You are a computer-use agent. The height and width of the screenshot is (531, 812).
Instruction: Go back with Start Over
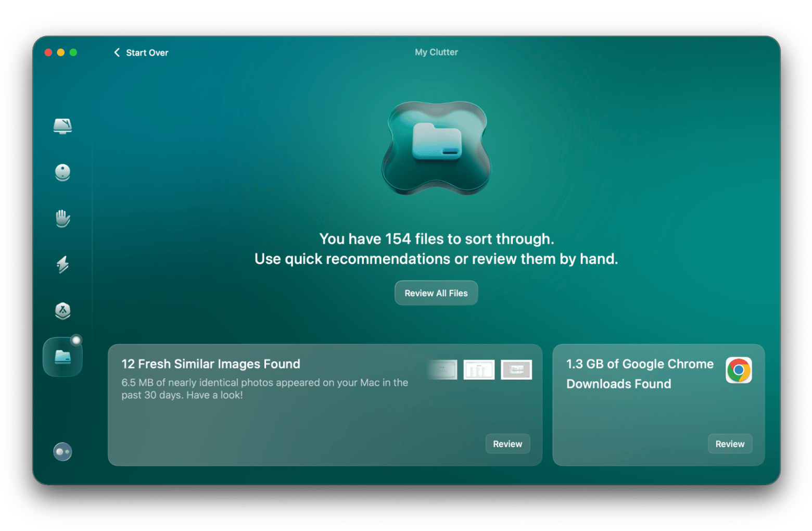coord(141,53)
